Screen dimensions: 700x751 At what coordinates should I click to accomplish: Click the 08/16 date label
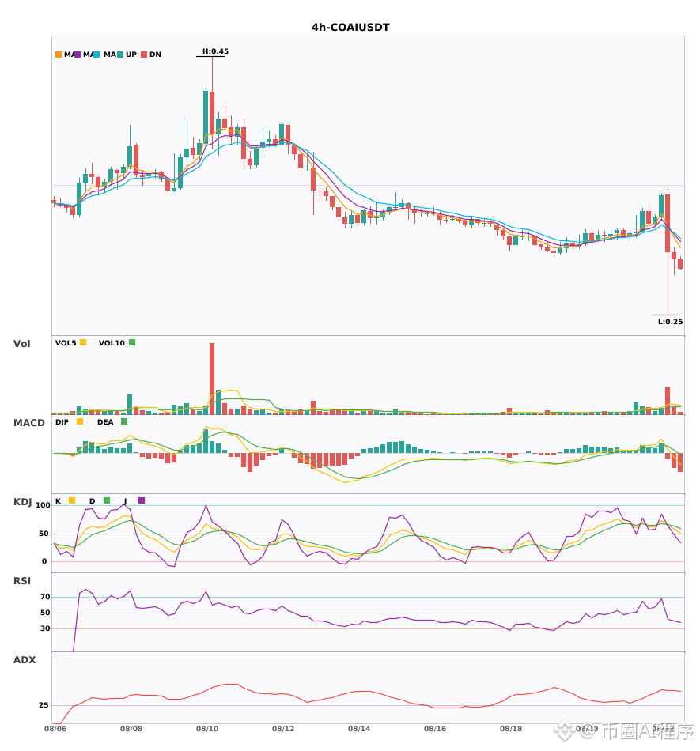pyautogui.click(x=435, y=729)
